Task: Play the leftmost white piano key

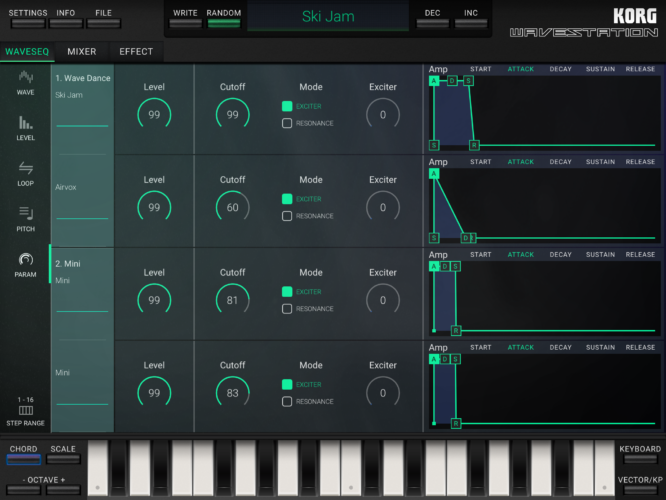Action: 98,468
